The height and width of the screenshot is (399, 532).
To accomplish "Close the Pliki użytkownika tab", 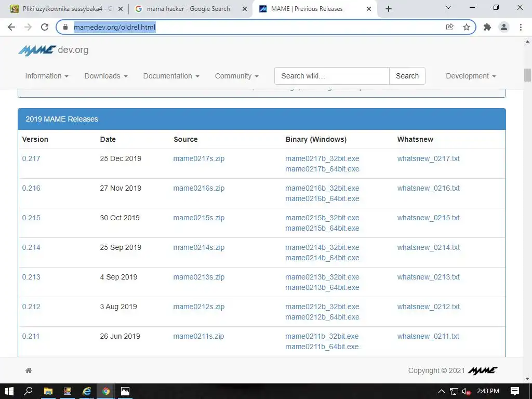I will click(120, 9).
